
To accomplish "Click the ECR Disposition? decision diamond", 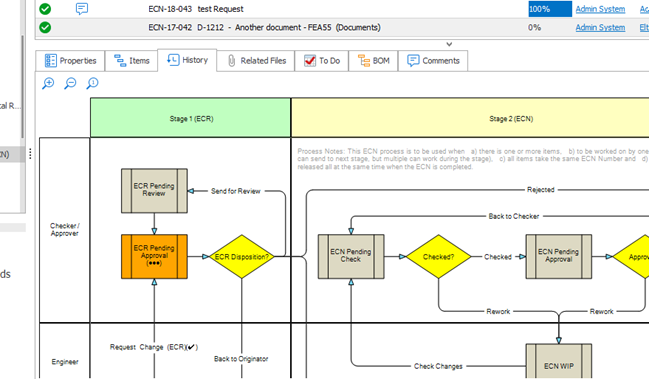I will [242, 257].
